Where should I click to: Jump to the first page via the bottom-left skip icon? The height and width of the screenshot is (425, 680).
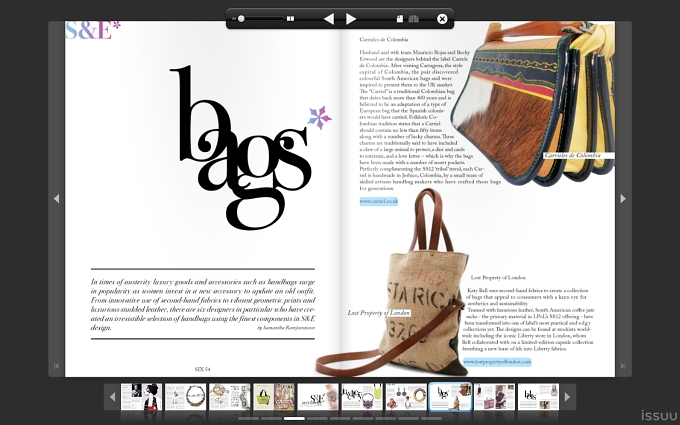click(x=56, y=366)
